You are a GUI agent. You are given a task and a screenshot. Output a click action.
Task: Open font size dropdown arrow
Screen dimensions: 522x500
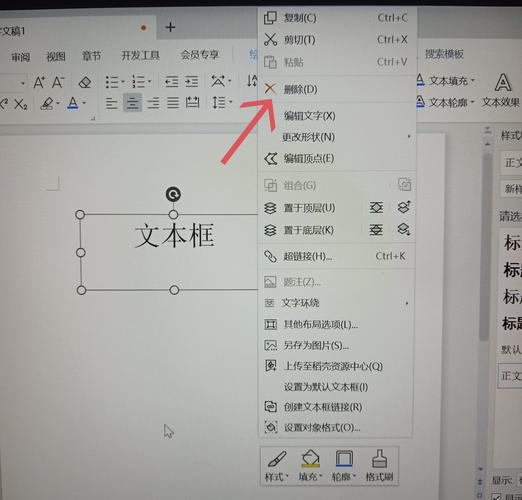(23, 83)
